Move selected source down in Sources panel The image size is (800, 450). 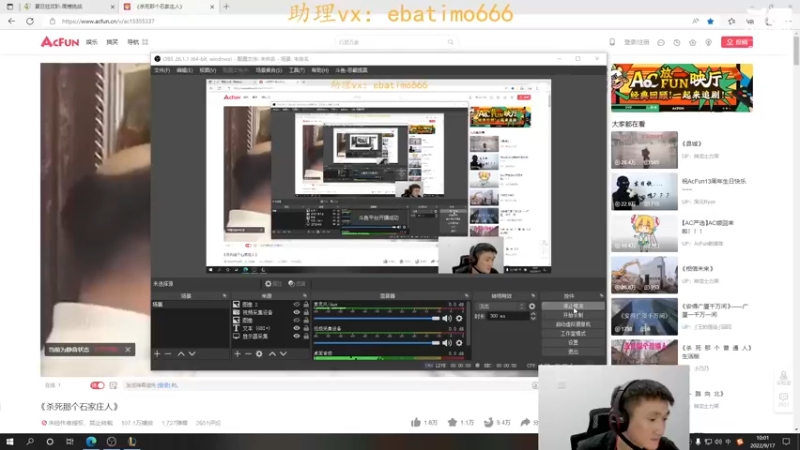click(283, 354)
